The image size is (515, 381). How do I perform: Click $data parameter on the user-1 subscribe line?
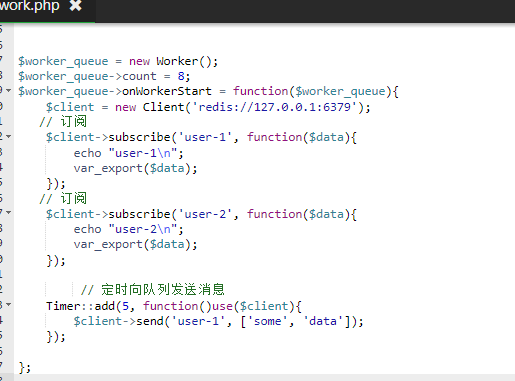click(x=326, y=137)
